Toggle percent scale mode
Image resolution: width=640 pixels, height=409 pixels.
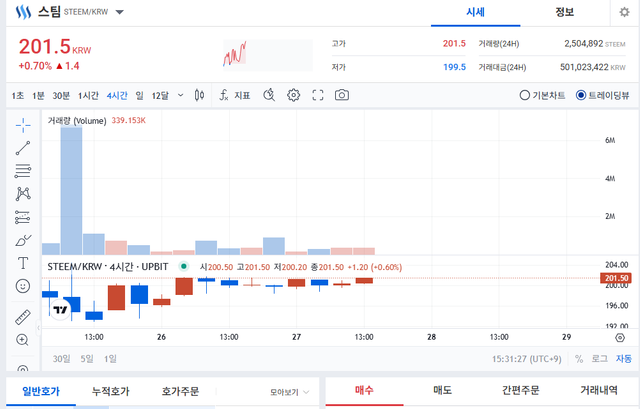(x=579, y=359)
